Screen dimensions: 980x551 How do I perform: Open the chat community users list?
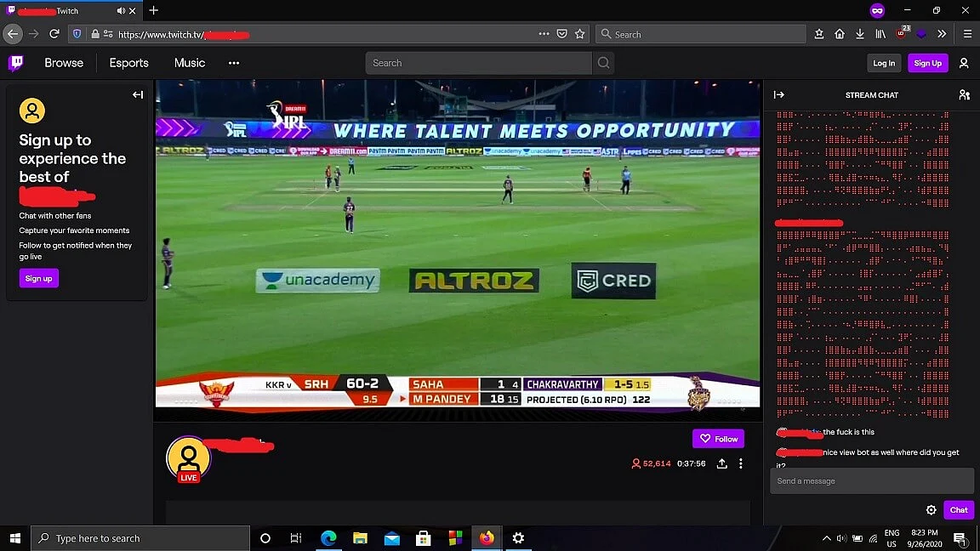click(965, 95)
